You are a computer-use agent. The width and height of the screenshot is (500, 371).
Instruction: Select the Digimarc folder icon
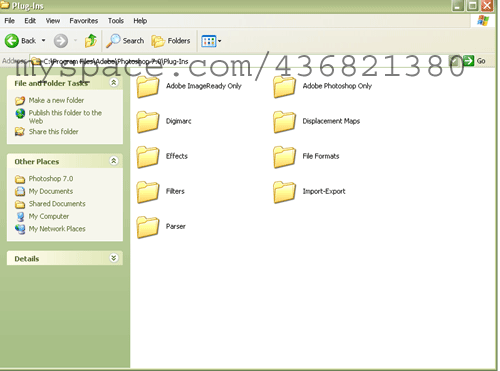click(148, 122)
